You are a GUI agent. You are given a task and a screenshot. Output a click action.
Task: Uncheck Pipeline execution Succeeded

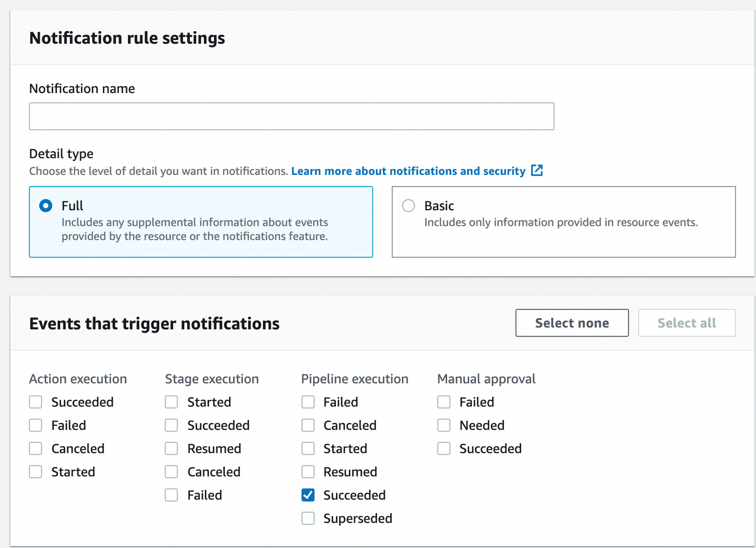(x=308, y=495)
